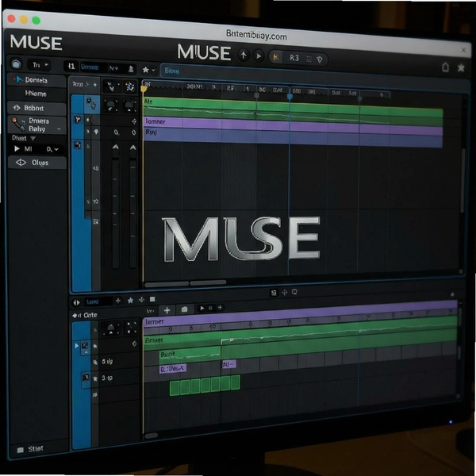Viewport: 476px width, 476px height.
Task: Click the left pan knob of the first track
Action: coord(111,106)
